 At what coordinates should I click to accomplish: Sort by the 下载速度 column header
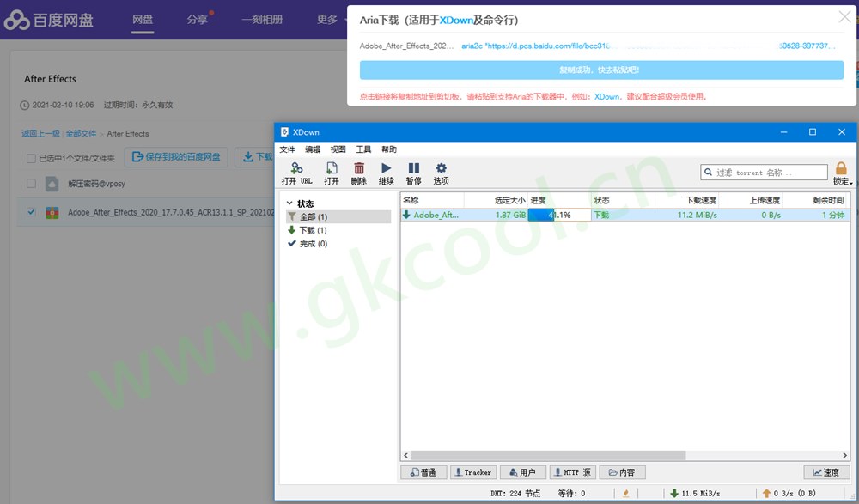686,200
